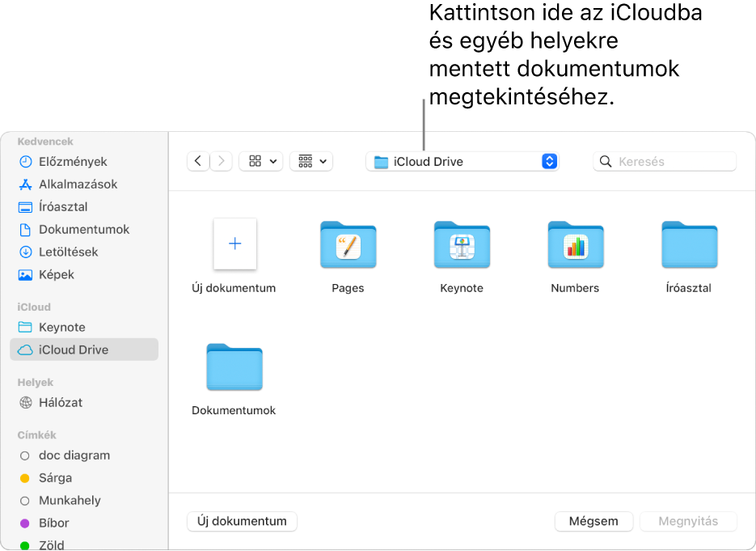Open Dokumentumok in the Kedvencek sidebar
Image resolution: width=756 pixels, height=551 pixels.
(74, 230)
